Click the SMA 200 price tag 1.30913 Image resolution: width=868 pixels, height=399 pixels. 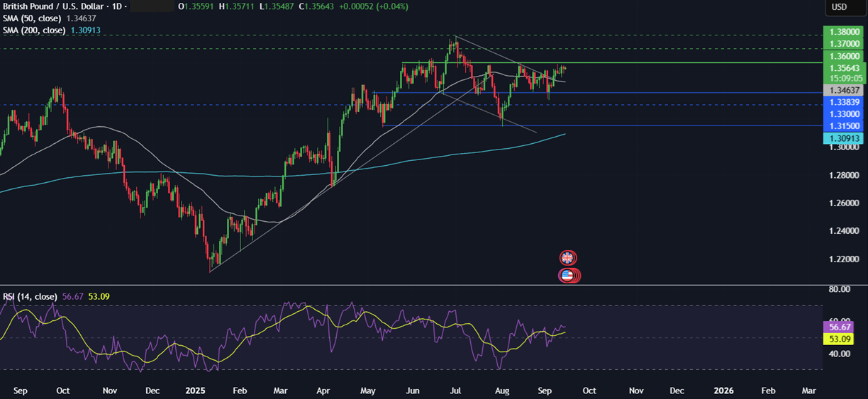tap(843, 139)
